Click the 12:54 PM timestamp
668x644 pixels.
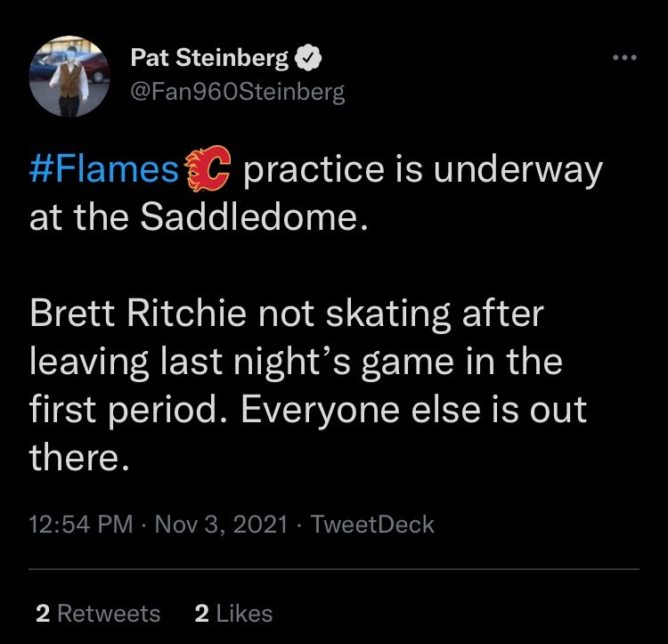click(x=81, y=524)
